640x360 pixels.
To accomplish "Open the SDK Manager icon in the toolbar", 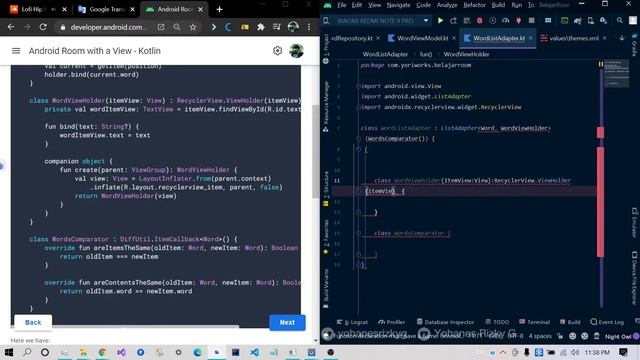I will tap(603, 20).
